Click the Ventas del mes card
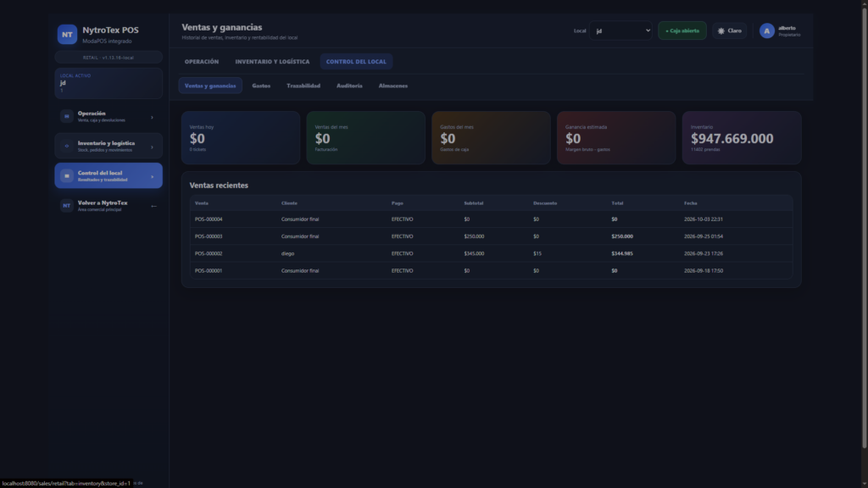 click(366, 138)
